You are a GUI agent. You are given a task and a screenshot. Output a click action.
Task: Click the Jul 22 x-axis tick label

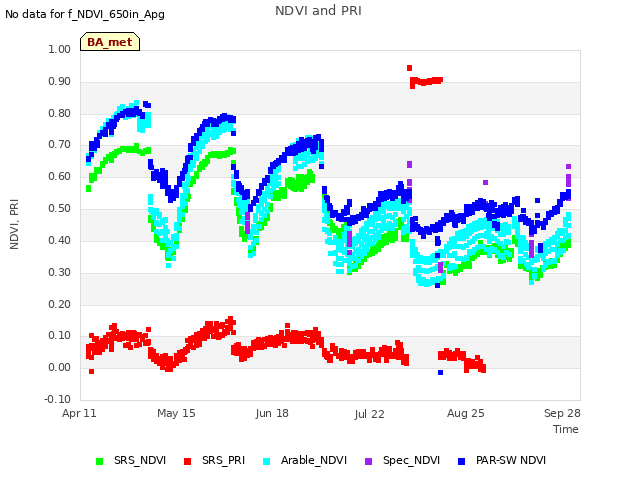click(x=369, y=414)
